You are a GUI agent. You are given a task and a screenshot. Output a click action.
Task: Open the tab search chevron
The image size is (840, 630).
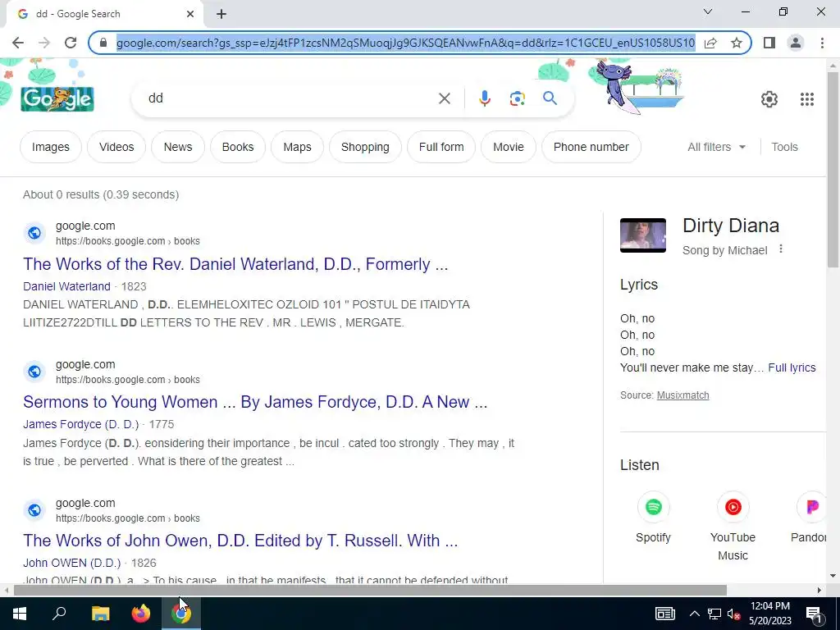pos(708,11)
